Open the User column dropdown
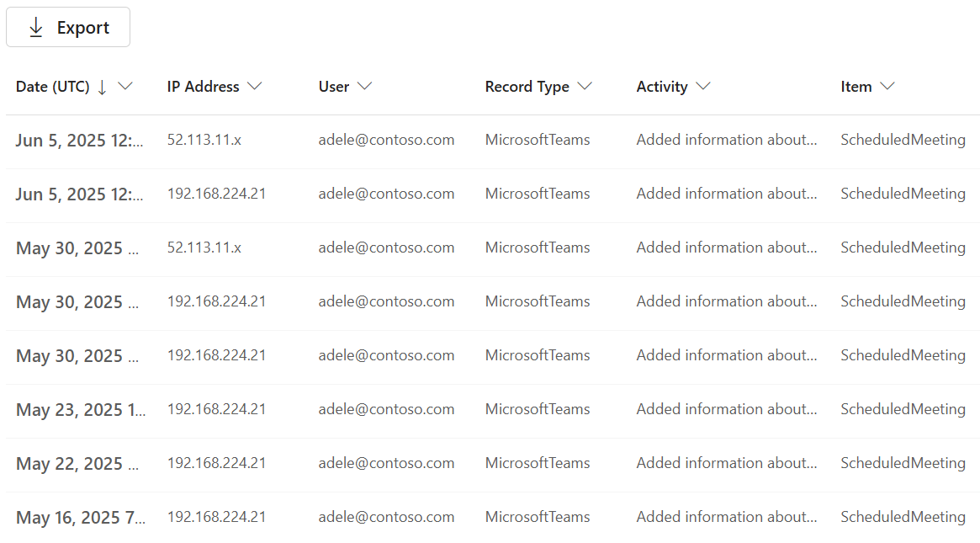Image resolution: width=980 pixels, height=543 pixels. click(364, 86)
